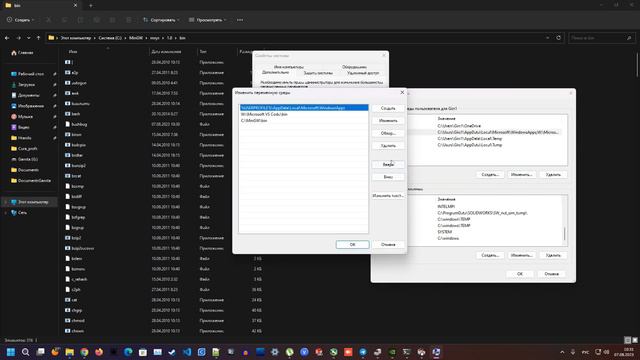Select the cat application file
640x360 pixels.
point(74,300)
